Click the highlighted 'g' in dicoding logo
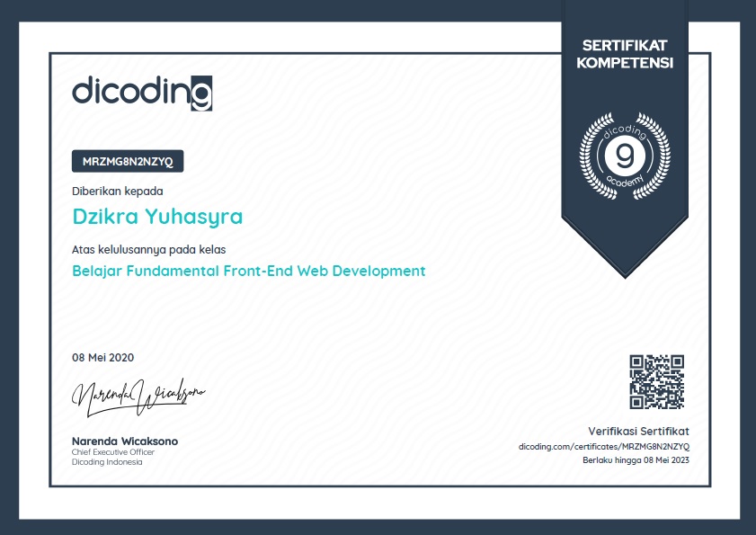This screenshot has height=535, width=756. (202, 94)
